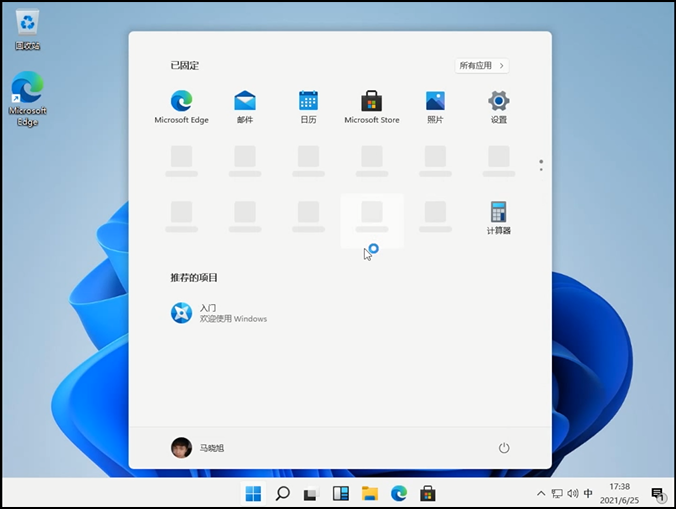Select the Microsoft Edge desktop shortcut
This screenshot has width=676, height=509.
tap(28, 99)
